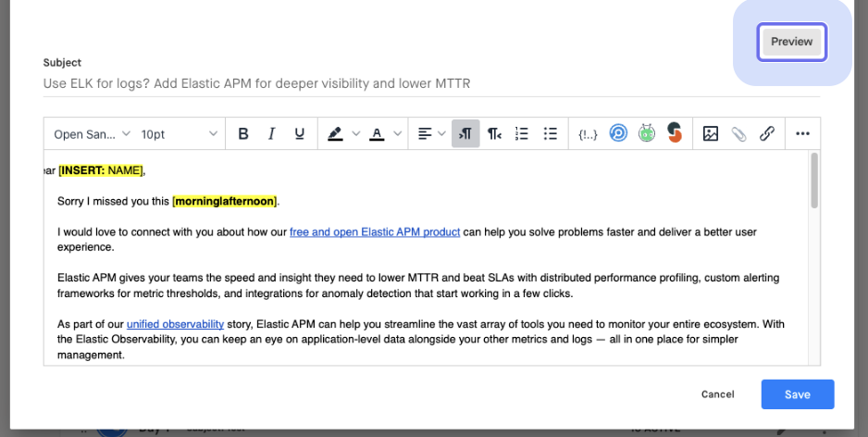Image resolution: width=868 pixels, height=437 pixels.
Task: Apply bold formatting
Action: coord(243,134)
